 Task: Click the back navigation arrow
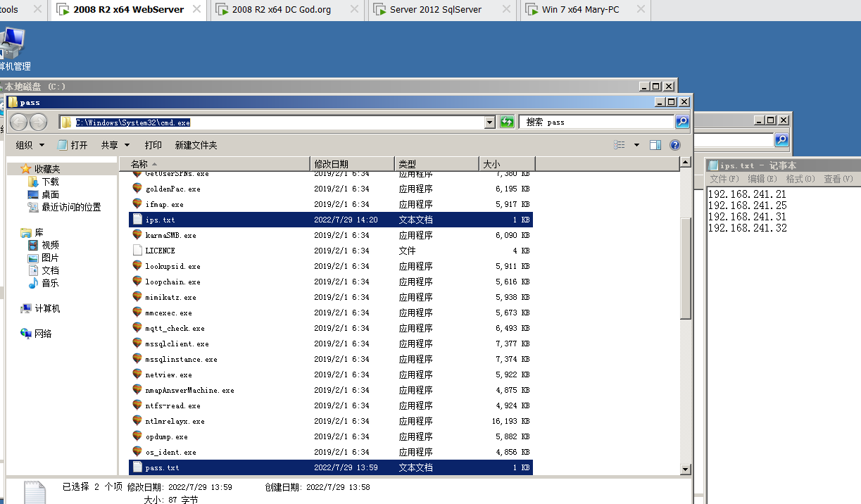coord(19,122)
